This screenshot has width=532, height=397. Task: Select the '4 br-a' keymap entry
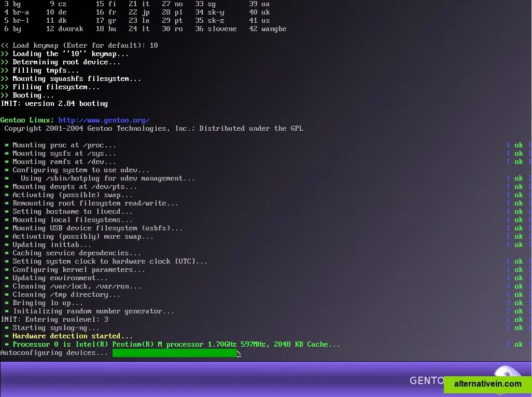[17, 12]
